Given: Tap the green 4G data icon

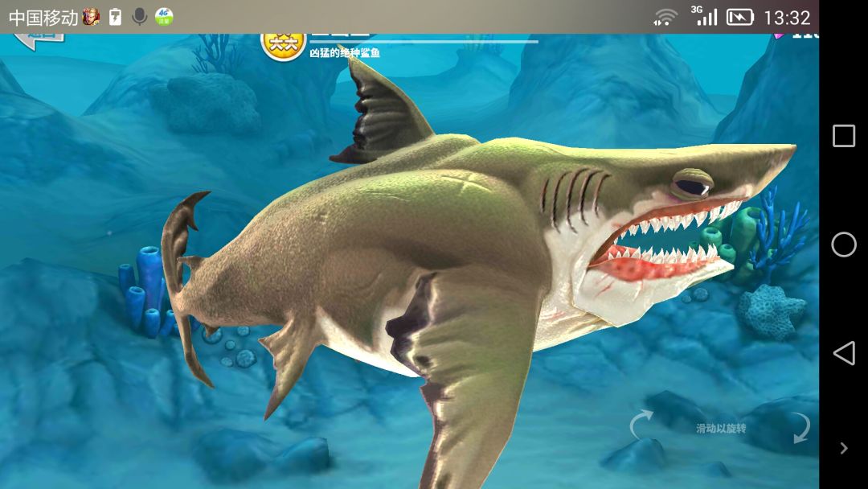Looking at the screenshot, I should pyautogui.click(x=164, y=17).
